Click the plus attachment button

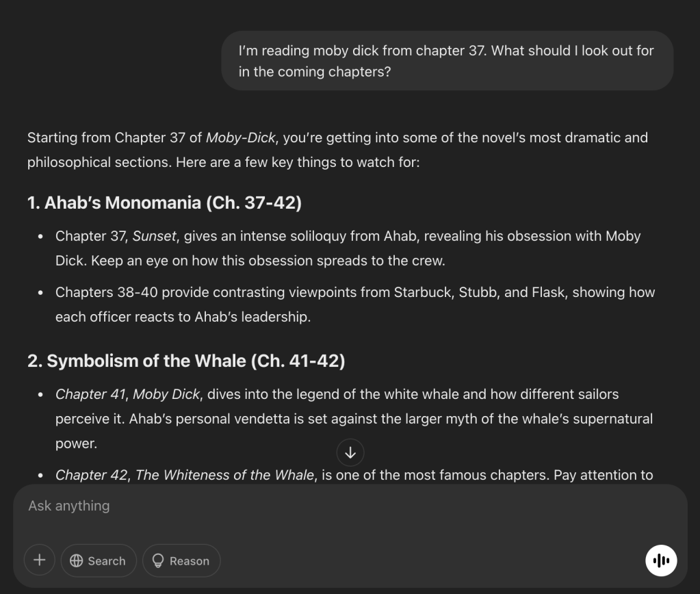pyautogui.click(x=39, y=560)
